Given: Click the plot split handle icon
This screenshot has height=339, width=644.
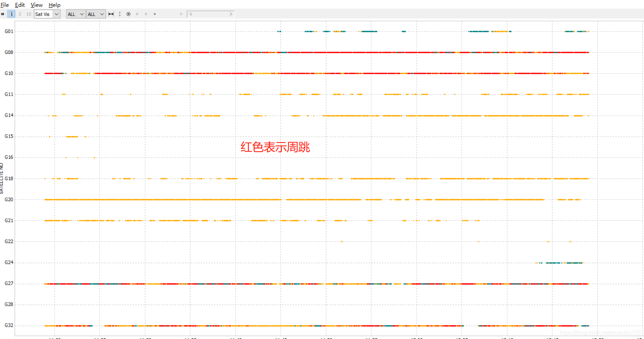Looking at the screenshot, I should 3,14.
